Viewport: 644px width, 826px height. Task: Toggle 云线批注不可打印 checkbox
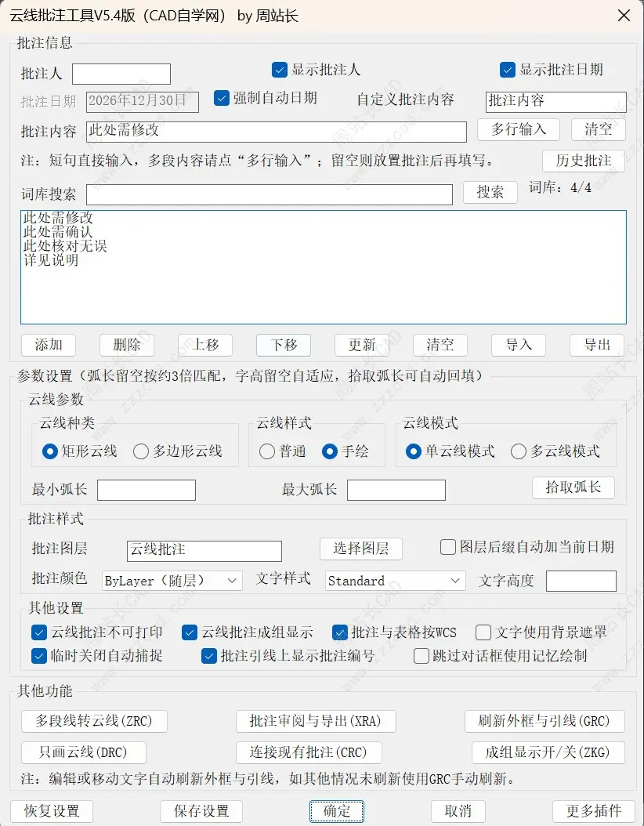coord(39,632)
